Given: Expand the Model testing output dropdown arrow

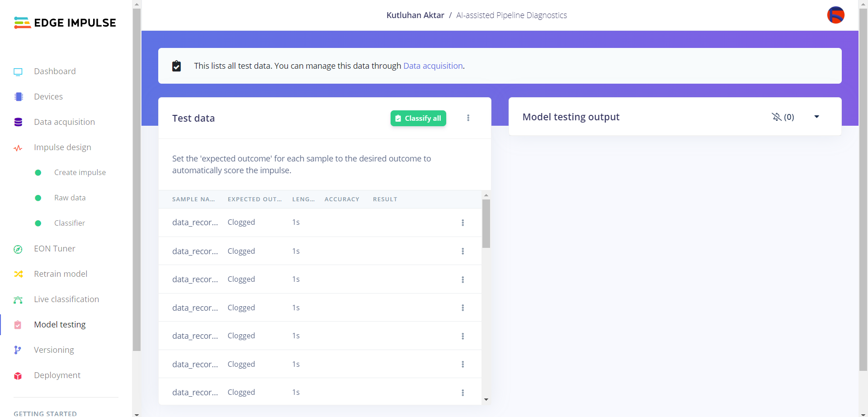Looking at the screenshot, I should tap(816, 117).
